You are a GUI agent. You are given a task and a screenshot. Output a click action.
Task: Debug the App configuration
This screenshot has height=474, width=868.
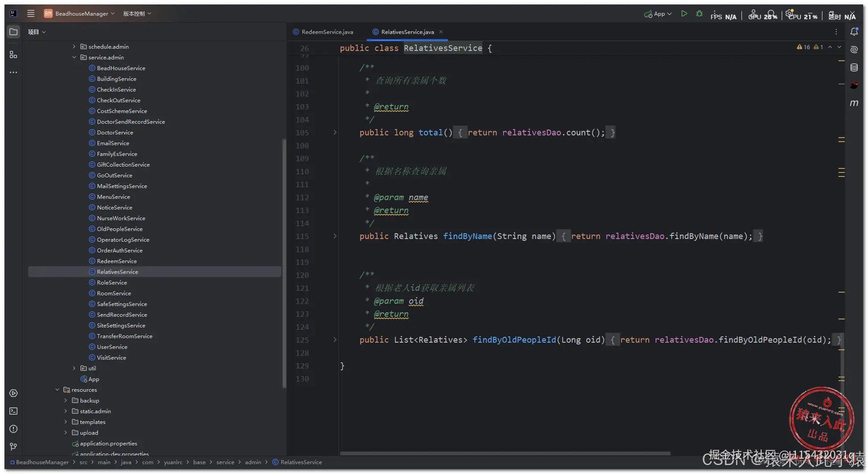click(x=699, y=14)
